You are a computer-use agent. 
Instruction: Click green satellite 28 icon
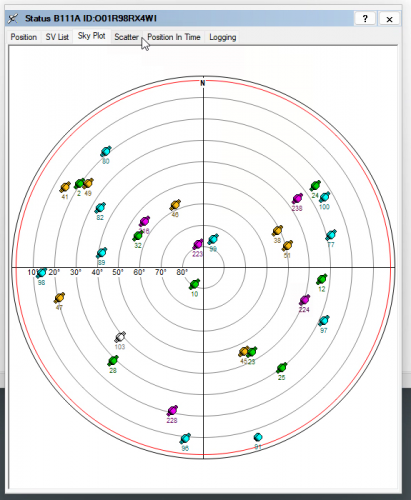pos(113,361)
